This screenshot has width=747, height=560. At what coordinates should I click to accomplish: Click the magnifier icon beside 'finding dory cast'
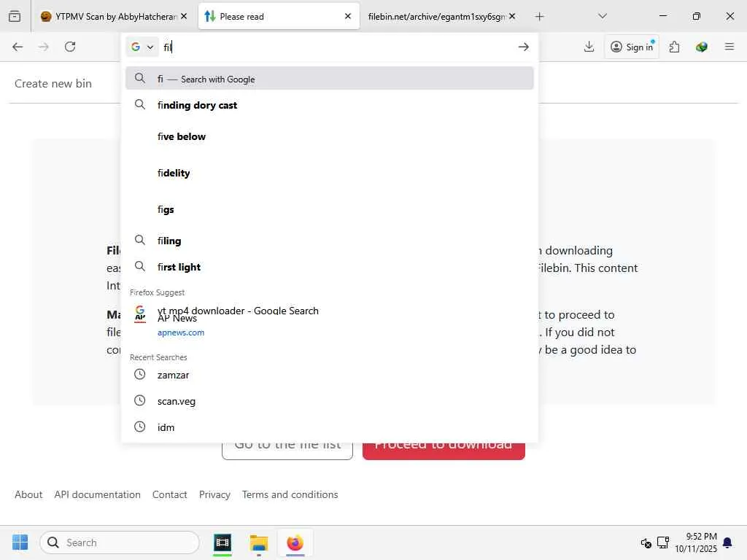[x=139, y=104]
